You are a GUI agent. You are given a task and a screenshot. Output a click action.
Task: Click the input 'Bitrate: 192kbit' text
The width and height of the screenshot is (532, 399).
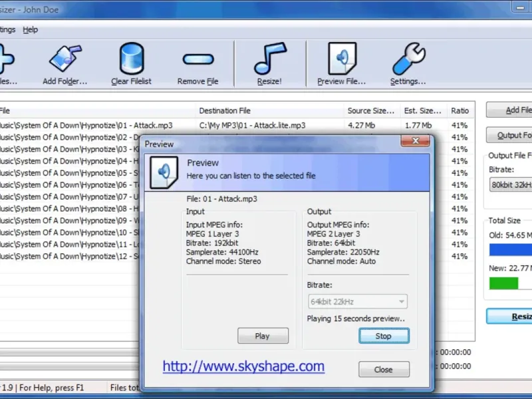pos(212,243)
